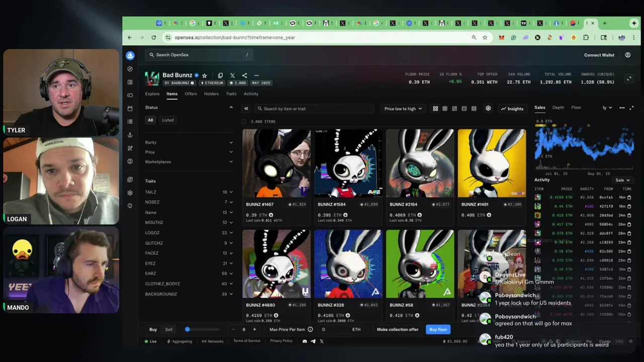
Task: Adjust the sweep quantity slider handle
Action: click(187, 329)
